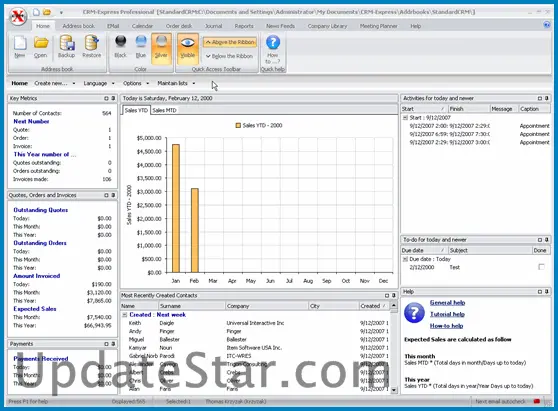The image size is (558, 411).
Task: Click the New address book icon
Action: coord(20,47)
